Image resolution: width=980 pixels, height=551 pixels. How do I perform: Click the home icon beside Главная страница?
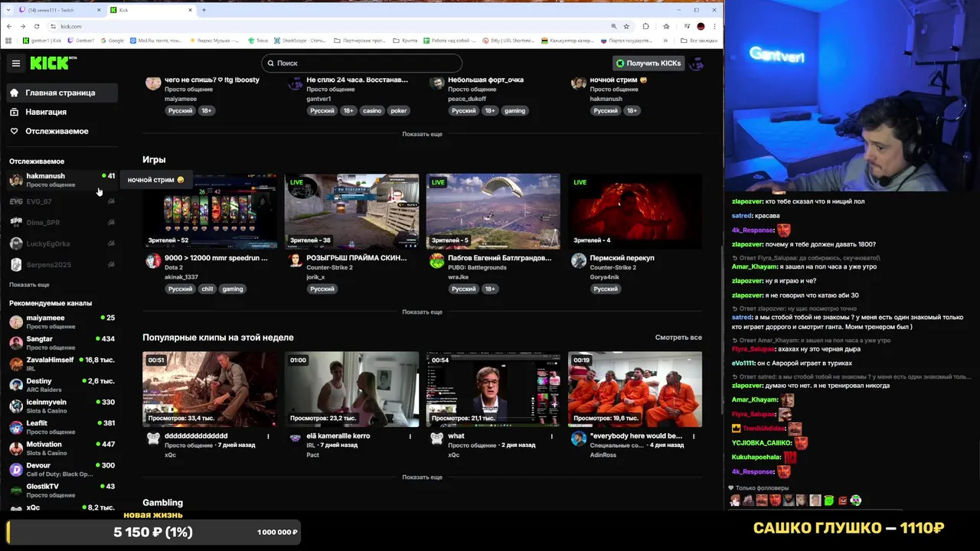click(x=14, y=93)
